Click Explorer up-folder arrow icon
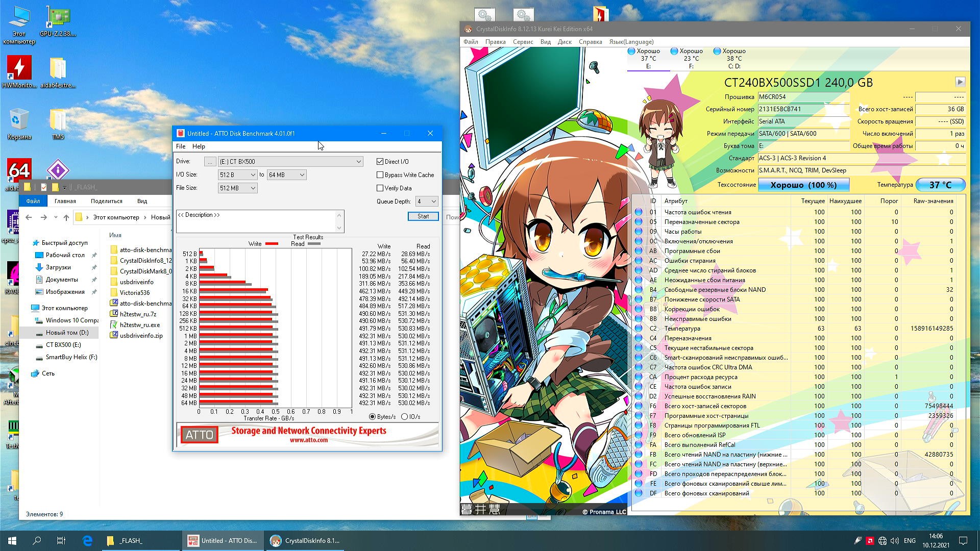The width and height of the screenshot is (980, 551). [x=66, y=217]
